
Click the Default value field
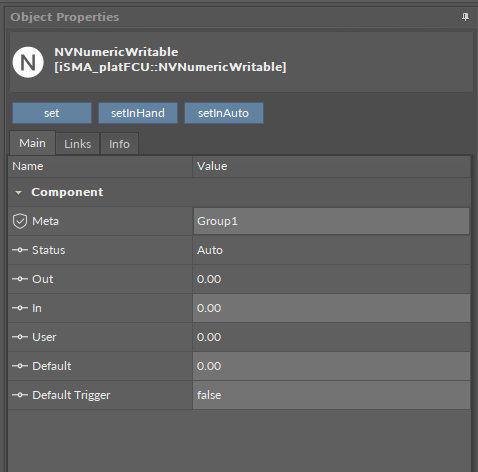tap(331, 366)
